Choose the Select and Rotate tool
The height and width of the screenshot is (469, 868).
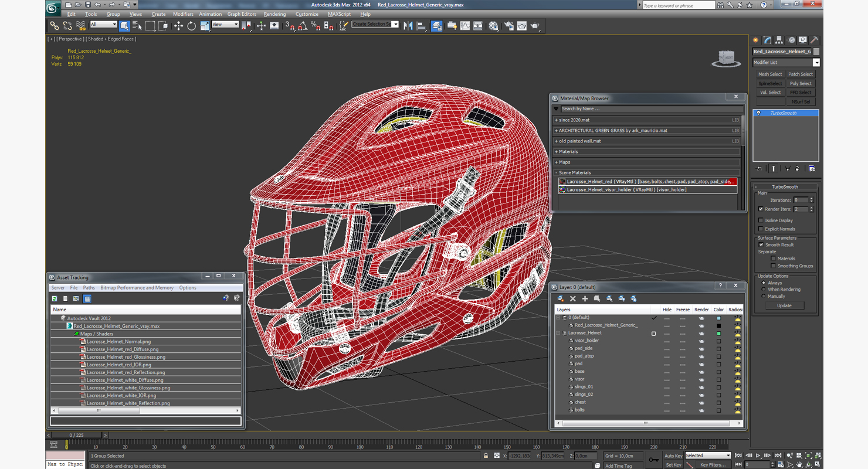point(191,26)
